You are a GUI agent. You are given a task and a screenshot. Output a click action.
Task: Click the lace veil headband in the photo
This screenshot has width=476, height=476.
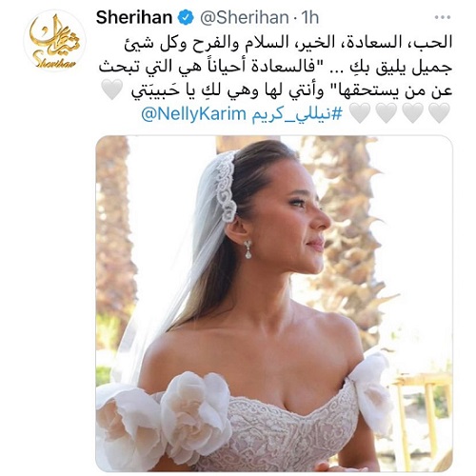click(225, 186)
